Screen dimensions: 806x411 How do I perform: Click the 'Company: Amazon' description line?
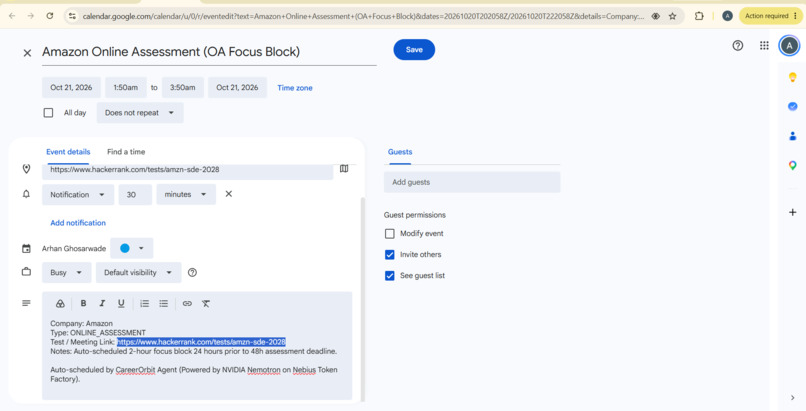click(x=81, y=324)
